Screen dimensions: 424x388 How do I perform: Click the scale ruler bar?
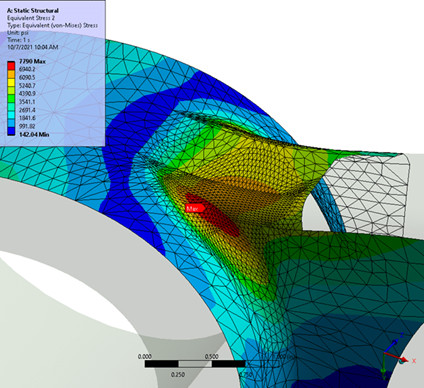212,364
